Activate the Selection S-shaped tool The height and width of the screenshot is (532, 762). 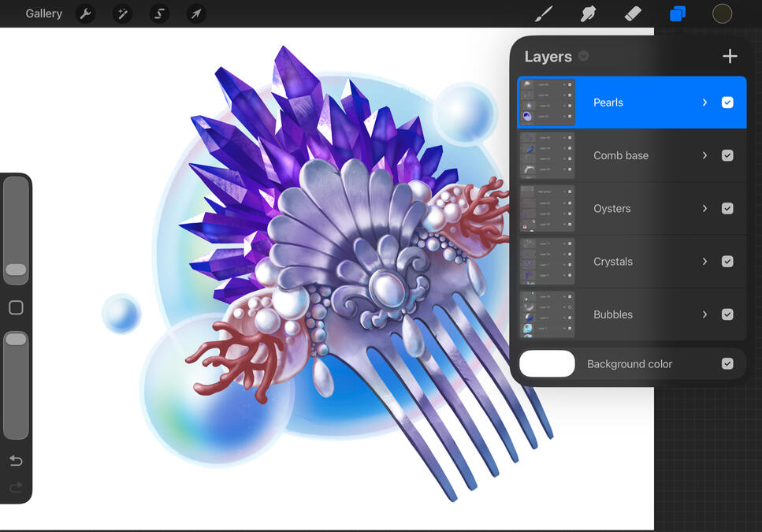(x=159, y=13)
